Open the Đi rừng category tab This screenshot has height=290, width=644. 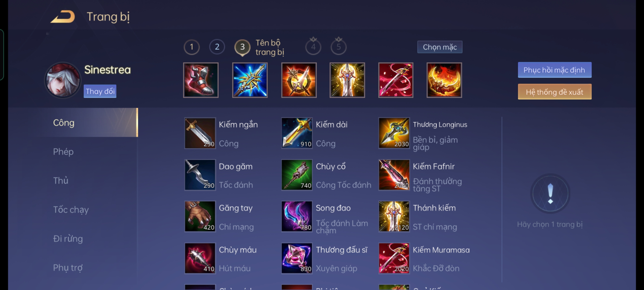click(68, 239)
